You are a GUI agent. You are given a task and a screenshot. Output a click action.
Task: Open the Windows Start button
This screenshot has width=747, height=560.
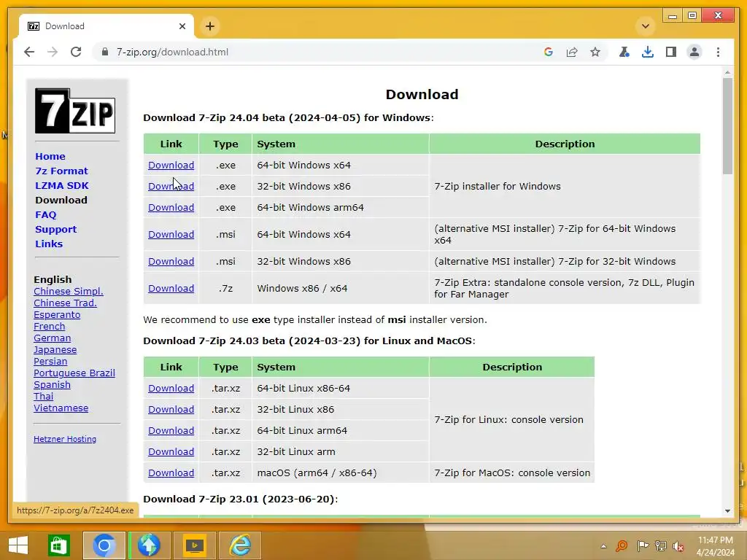[x=18, y=545]
